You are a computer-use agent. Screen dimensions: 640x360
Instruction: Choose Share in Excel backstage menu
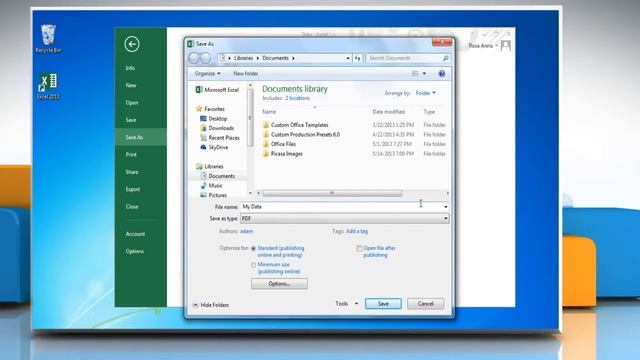(x=132, y=172)
